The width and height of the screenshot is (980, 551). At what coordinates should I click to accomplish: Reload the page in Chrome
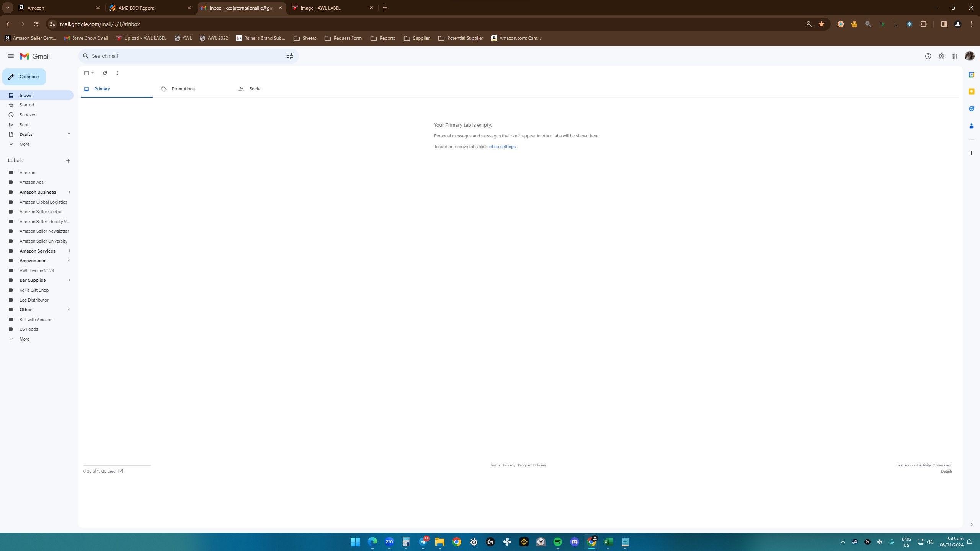coord(36,24)
